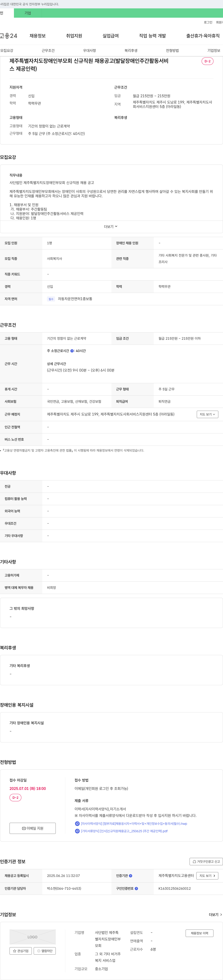Click 비희망 in 병역 대체 복무자 row

(52, 588)
